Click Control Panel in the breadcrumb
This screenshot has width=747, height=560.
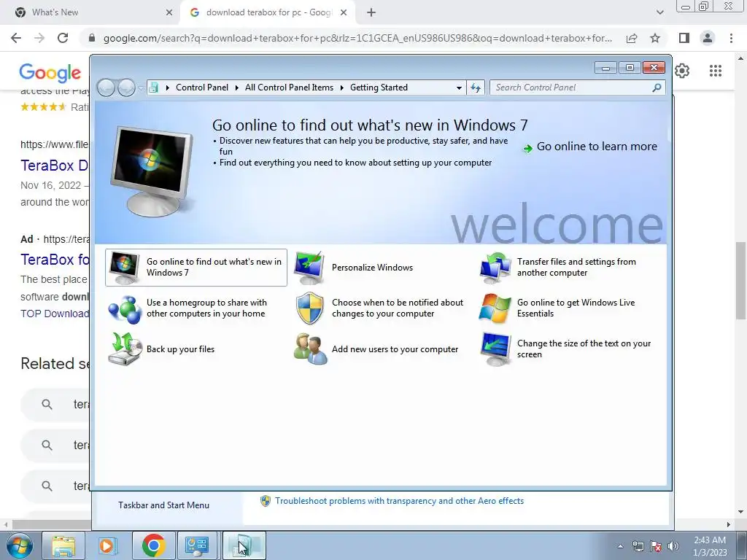pyautogui.click(x=202, y=87)
